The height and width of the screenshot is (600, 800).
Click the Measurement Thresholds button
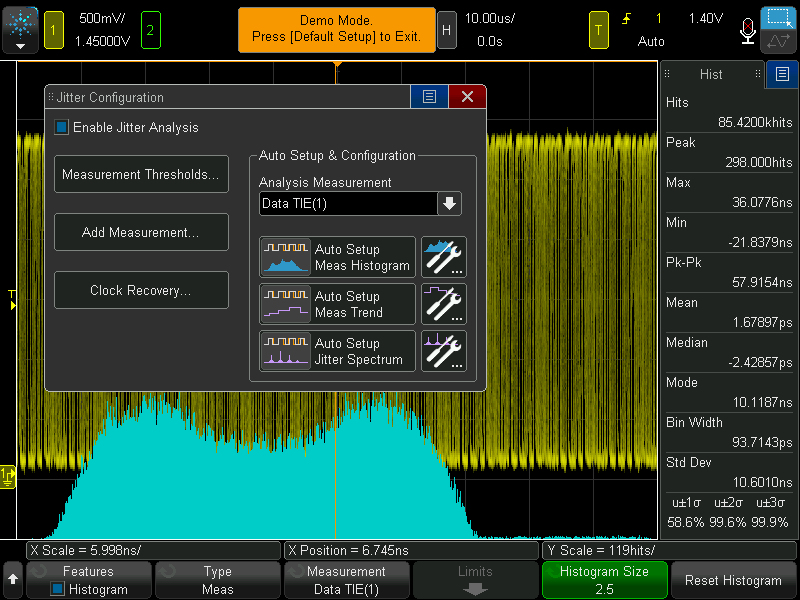point(141,174)
